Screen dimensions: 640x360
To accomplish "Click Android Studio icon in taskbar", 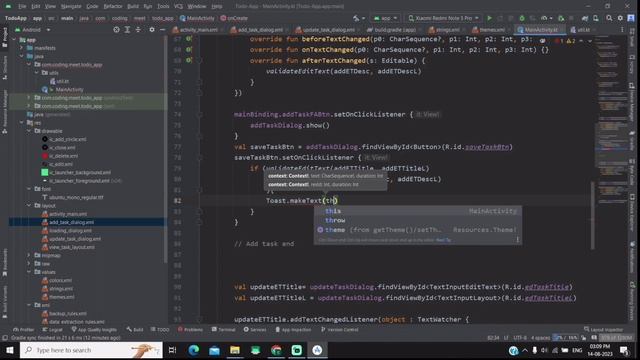I will [x=317, y=350].
